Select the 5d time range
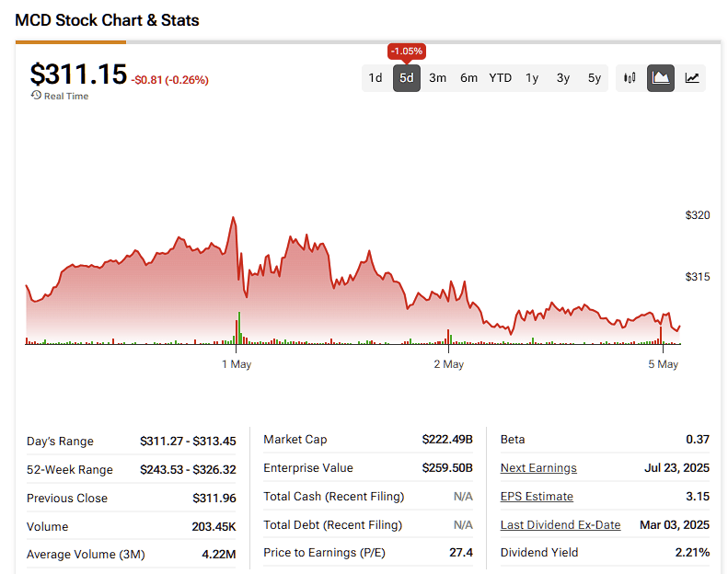This screenshot has height=574, width=728. tap(407, 78)
